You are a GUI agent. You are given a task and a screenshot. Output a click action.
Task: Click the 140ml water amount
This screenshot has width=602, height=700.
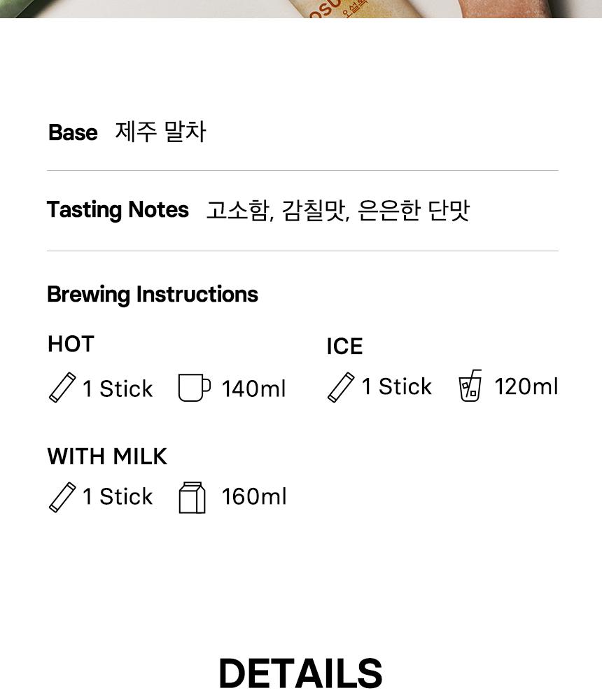tap(253, 389)
